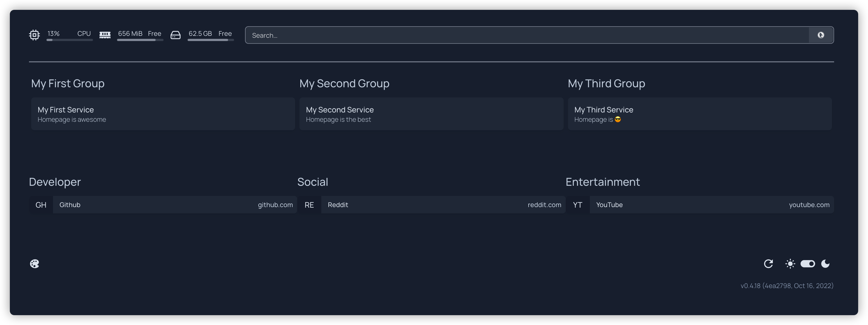Click the search provider icon button
The width and height of the screenshot is (868, 325).
(821, 35)
